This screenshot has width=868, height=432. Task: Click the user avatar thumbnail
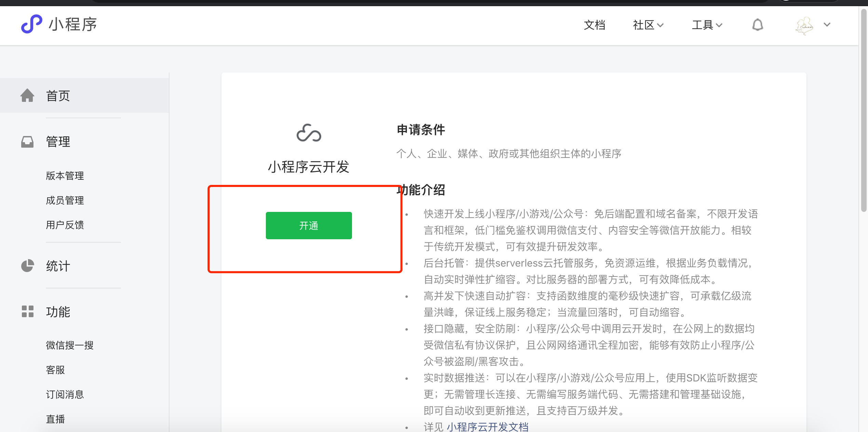coord(804,25)
